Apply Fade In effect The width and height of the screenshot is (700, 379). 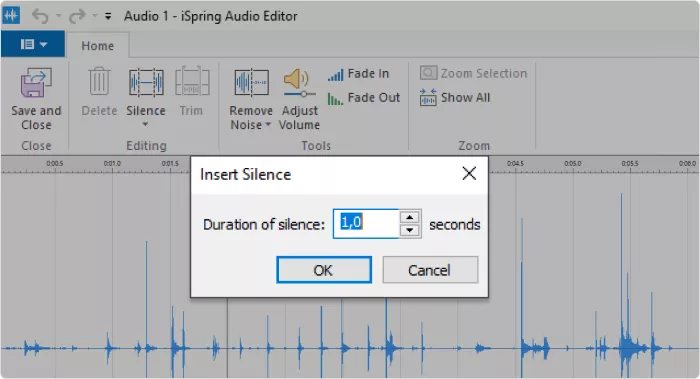click(358, 74)
